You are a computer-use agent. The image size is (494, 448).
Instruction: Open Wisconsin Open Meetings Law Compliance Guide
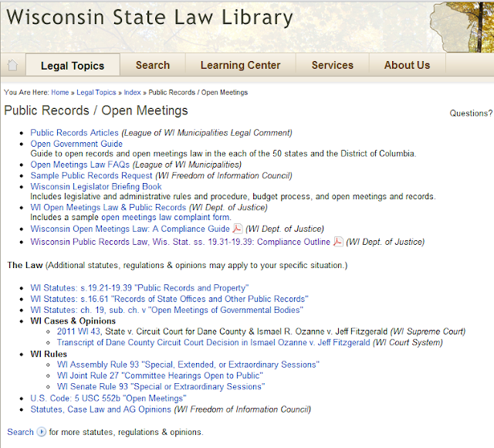click(130, 229)
